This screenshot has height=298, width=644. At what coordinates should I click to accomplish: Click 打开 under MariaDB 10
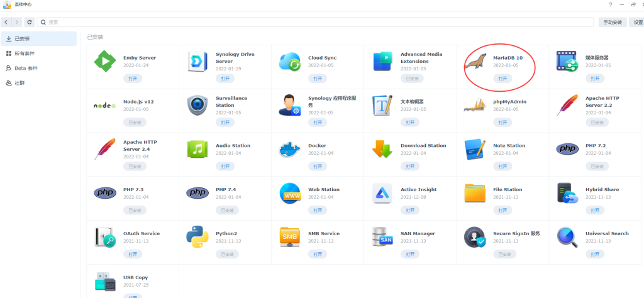[x=502, y=79]
